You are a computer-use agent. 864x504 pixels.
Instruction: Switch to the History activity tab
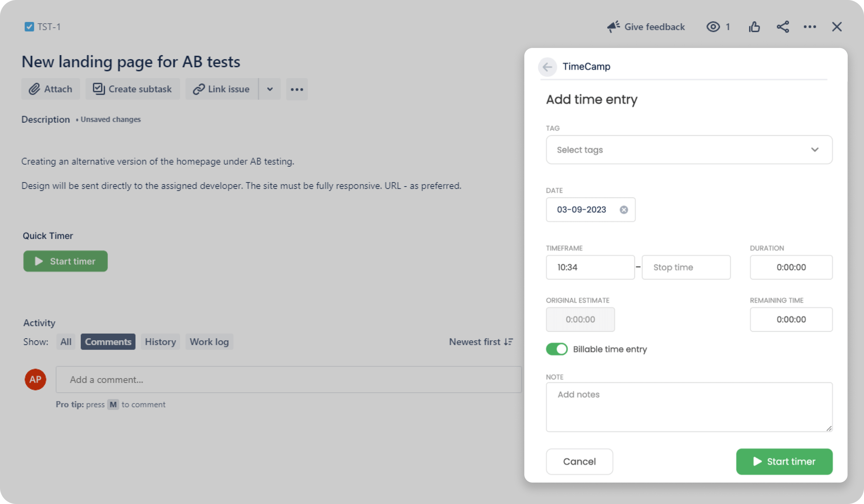click(160, 342)
